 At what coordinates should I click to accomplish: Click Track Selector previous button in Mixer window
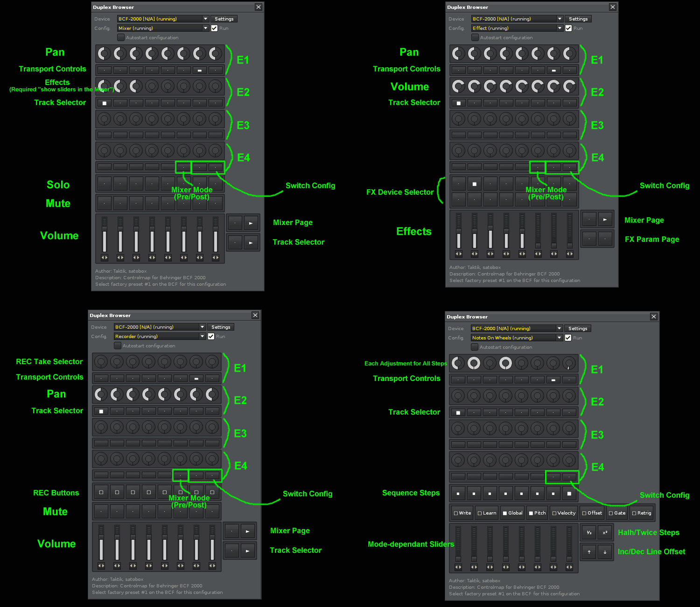coord(235,243)
